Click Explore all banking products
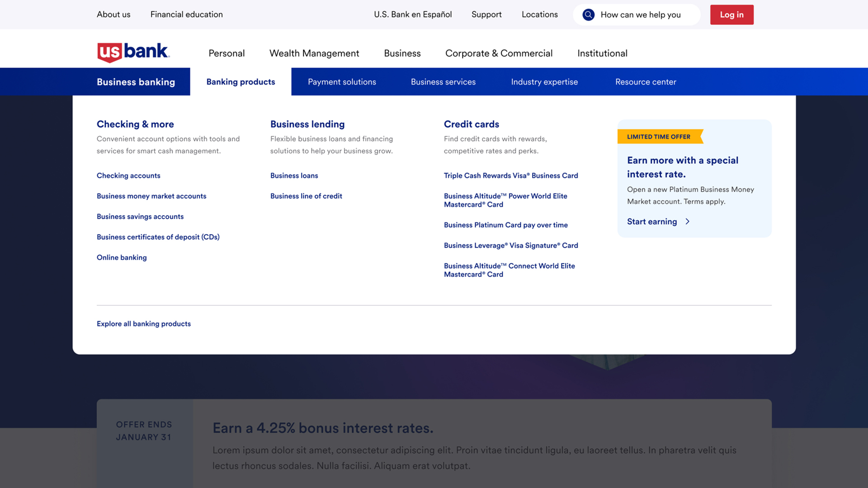 [144, 324]
